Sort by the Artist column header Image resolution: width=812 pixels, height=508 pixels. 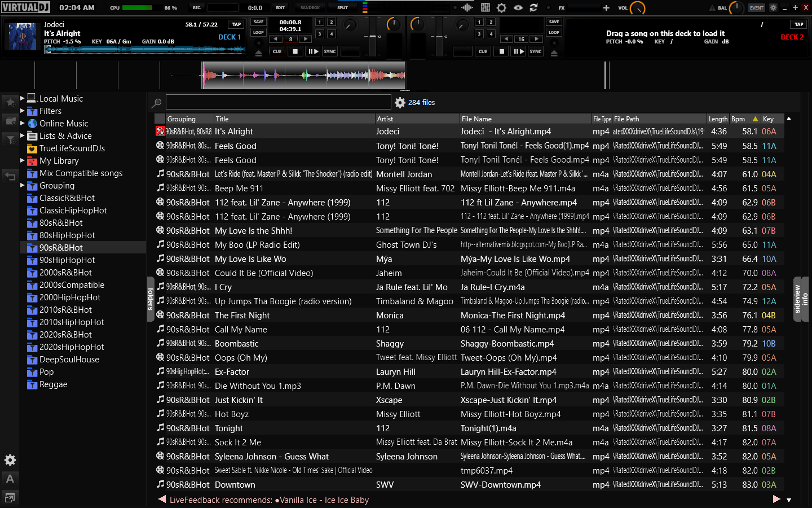(x=417, y=119)
